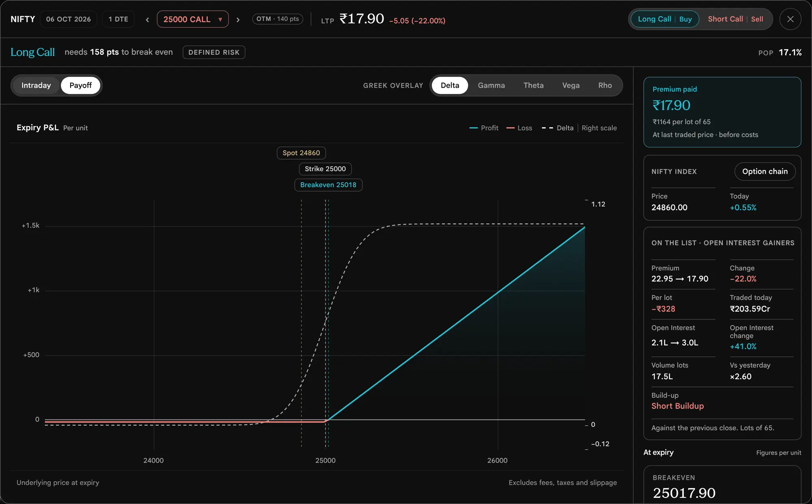Click the Premium 22.95 → 17.90 value

tap(680, 279)
